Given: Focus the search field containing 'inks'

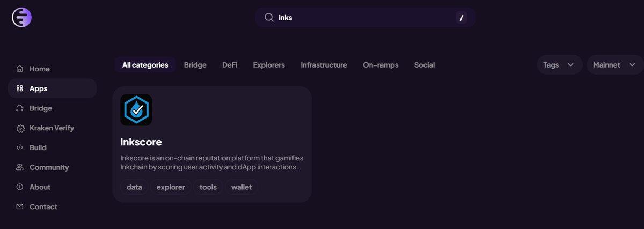Looking at the screenshot, I should [365, 18].
